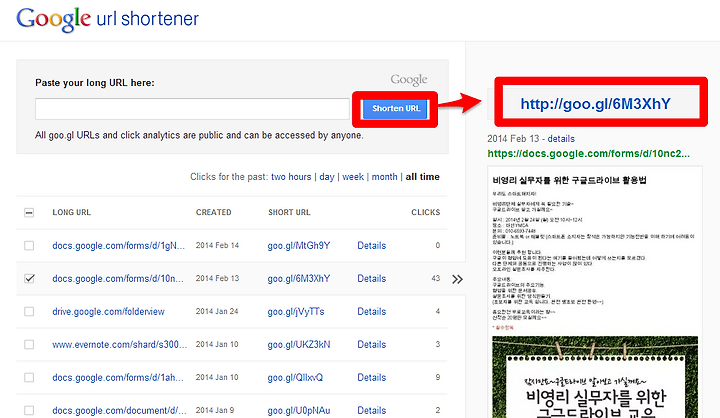The width and height of the screenshot is (720, 418).
Task: Open short URL goo.gl/MtGh9Y
Action: click(299, 246)
